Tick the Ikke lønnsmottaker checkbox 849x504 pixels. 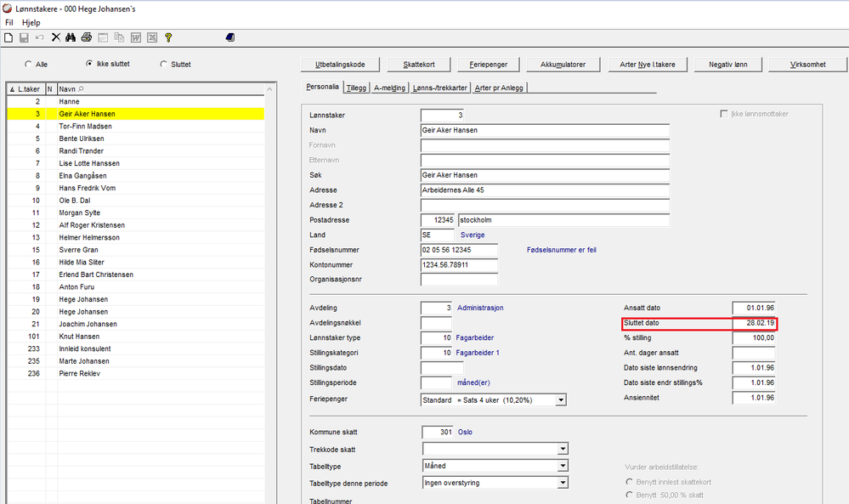[724, 114]
